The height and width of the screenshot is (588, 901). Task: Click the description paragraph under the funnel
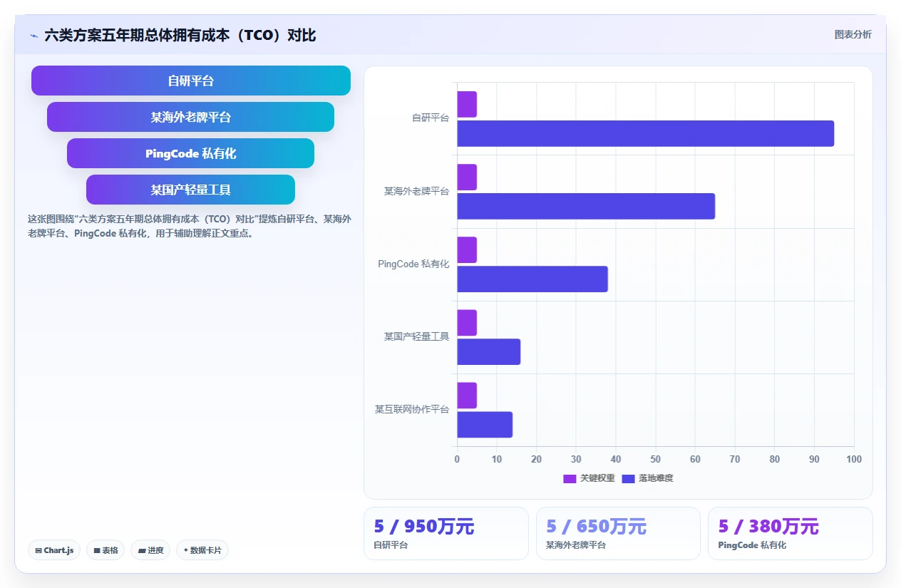(x=190, y=226)
